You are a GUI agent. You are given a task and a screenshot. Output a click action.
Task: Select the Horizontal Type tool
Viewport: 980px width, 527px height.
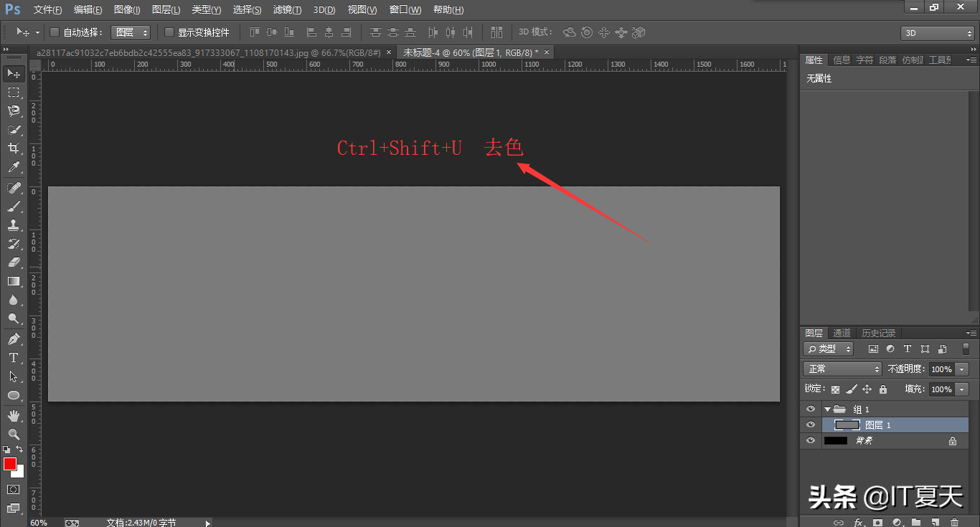[13, 357]
